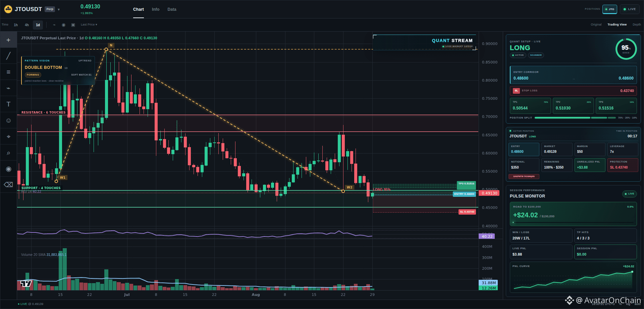Click the position split progress bar
Image resolution: width=644 pixels, height=309 pixels.
tap(575, 118)
